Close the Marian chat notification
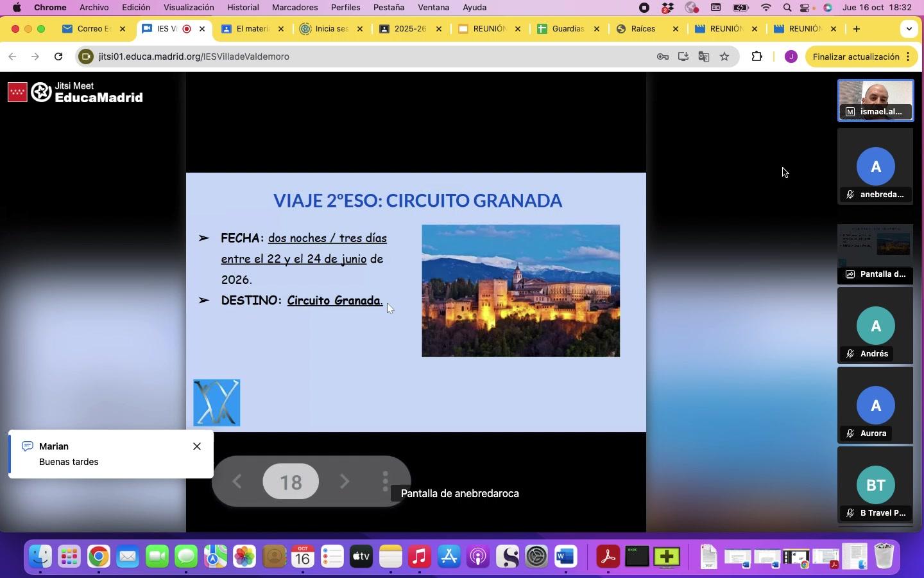The width and height of the screenshot is (924, 578). point(197,446)
